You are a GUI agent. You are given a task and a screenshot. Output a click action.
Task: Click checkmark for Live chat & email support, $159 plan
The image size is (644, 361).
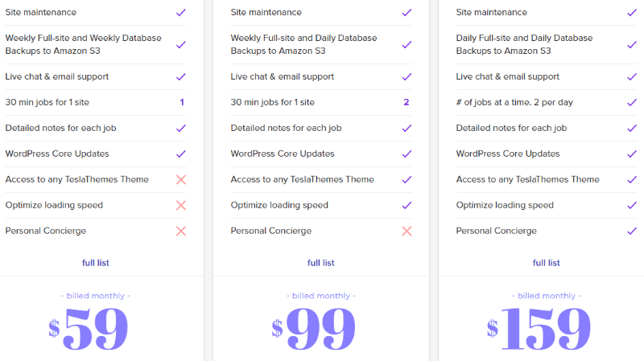632,76
